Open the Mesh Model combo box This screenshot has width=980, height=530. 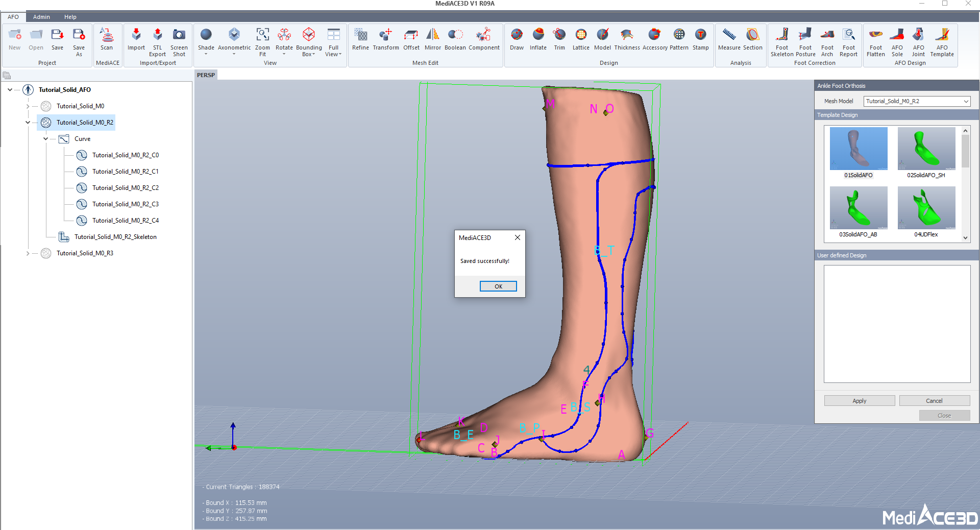pos(917,101)
